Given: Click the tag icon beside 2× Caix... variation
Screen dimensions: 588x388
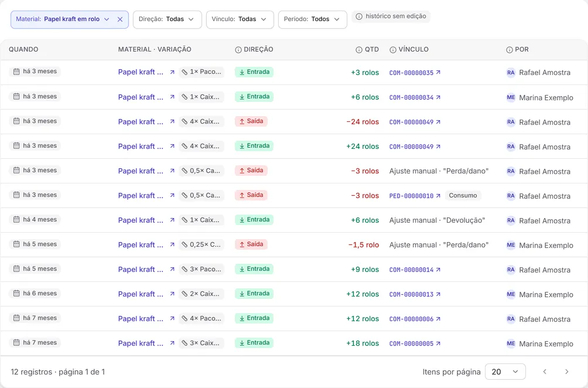Looking at the screenshot, I should pyautogui.click(x=184, y=294).
